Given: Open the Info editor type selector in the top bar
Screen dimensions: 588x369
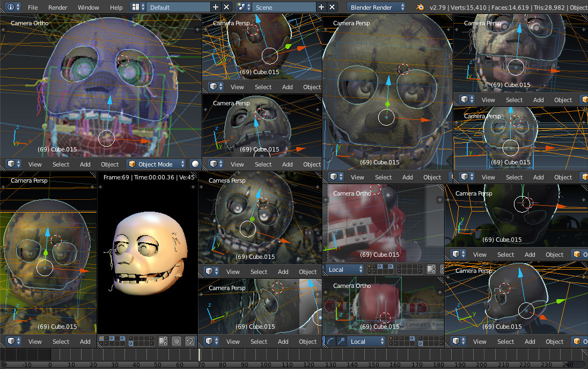Looking at the screenshot, I should click(x=13, y=7).
